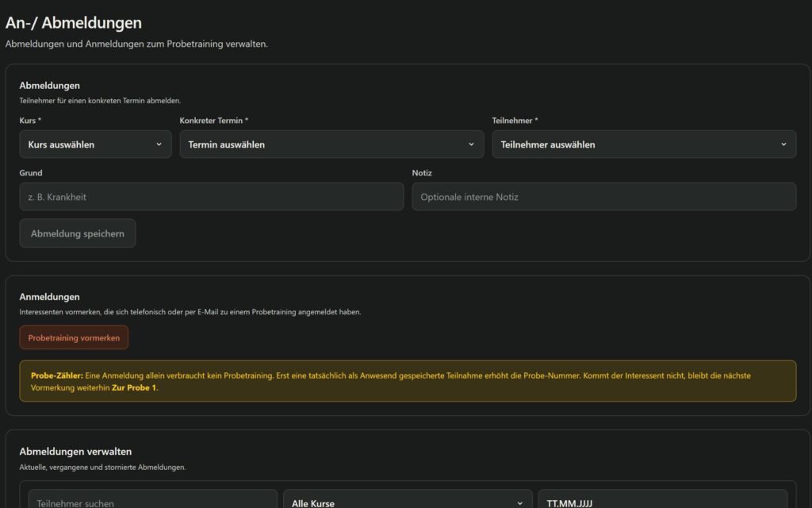Screen dimensions: 812x508
Task: Click the 'Abmeldungen und Anmeldungen zum Probetraining verwalten.' subtitle
Action: tap(136, 44)
